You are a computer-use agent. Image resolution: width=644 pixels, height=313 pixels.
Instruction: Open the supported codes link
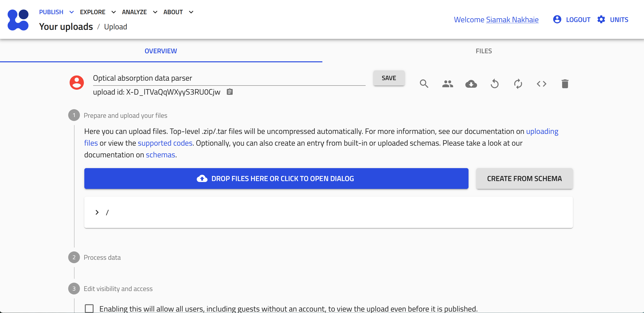tap(165, 143)
